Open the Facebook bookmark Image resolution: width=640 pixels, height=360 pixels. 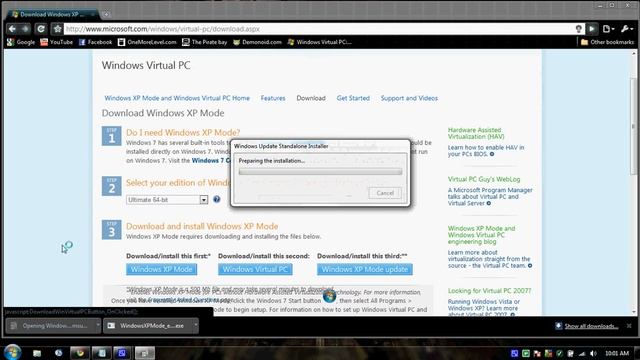click(95, 42)
